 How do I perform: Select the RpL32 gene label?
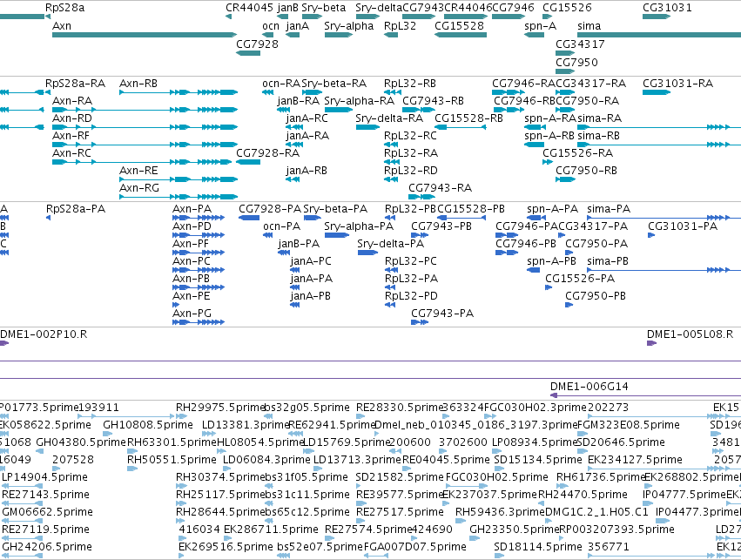400,26
